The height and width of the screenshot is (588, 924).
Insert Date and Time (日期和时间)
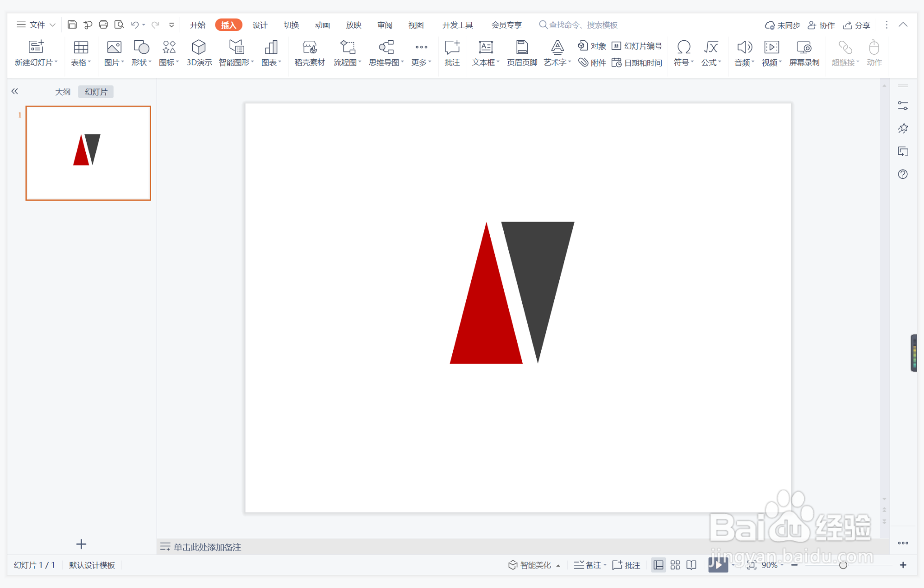click(x=637, y=63)
